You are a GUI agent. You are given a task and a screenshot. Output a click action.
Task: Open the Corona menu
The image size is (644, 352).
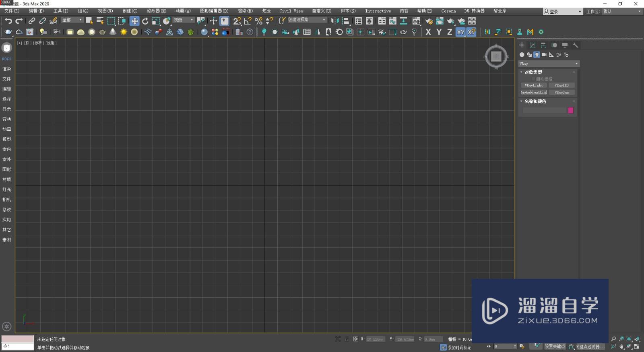(x=448, y=11)
